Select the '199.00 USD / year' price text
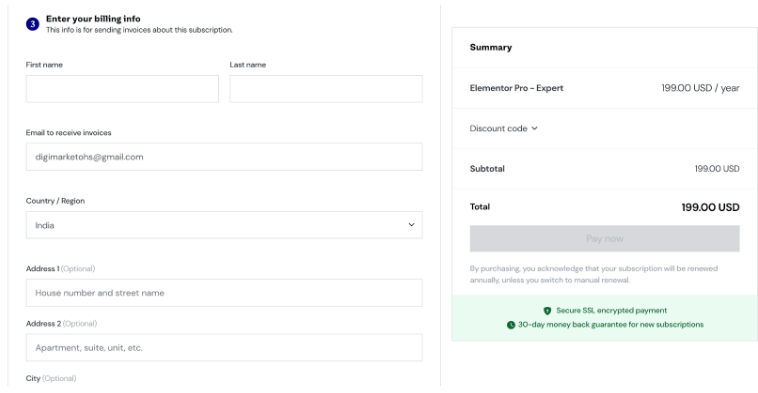The height and width of the screenshot is (393, 758). click(700, 88)
